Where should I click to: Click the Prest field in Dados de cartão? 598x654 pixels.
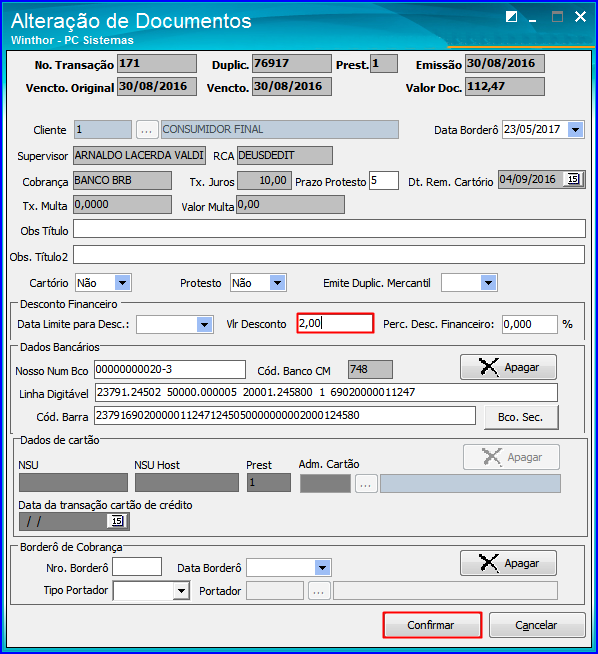click(269, 482)
